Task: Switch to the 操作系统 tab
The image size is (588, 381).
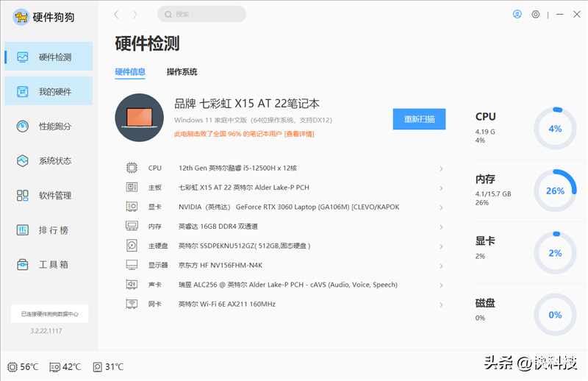Action: 182,72
